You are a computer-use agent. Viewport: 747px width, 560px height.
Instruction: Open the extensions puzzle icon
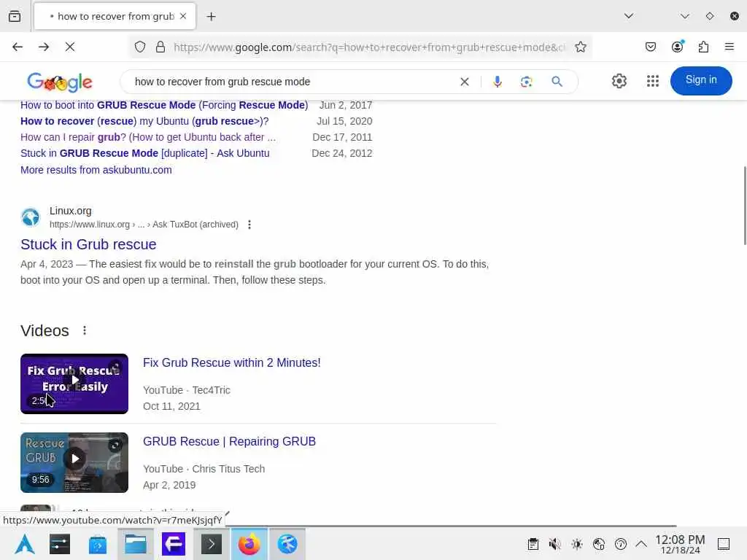pyautogui.click(x=703, y=47)
